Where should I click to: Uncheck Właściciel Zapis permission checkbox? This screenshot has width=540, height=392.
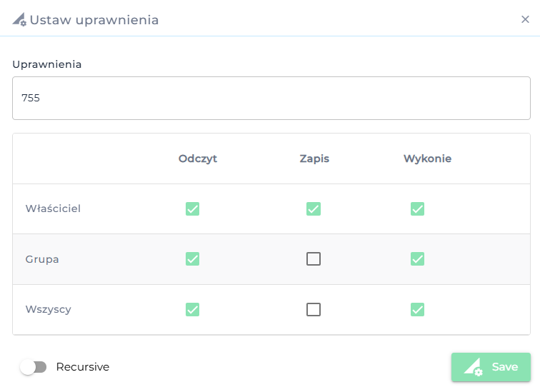pos(314,208)
